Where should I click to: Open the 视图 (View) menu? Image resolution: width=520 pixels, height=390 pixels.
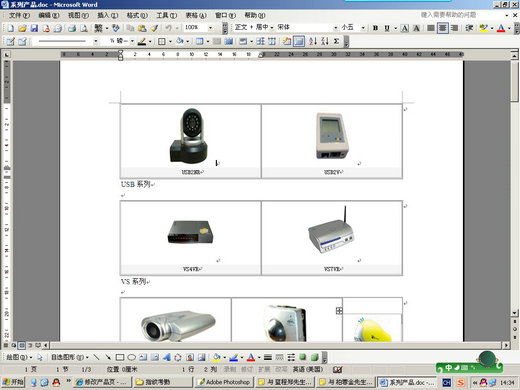78,15
